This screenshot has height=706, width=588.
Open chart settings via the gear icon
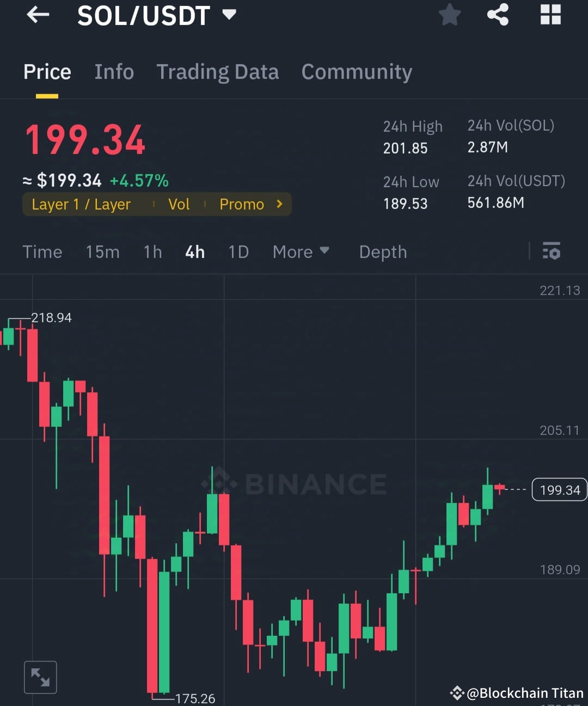coord(552,251)
